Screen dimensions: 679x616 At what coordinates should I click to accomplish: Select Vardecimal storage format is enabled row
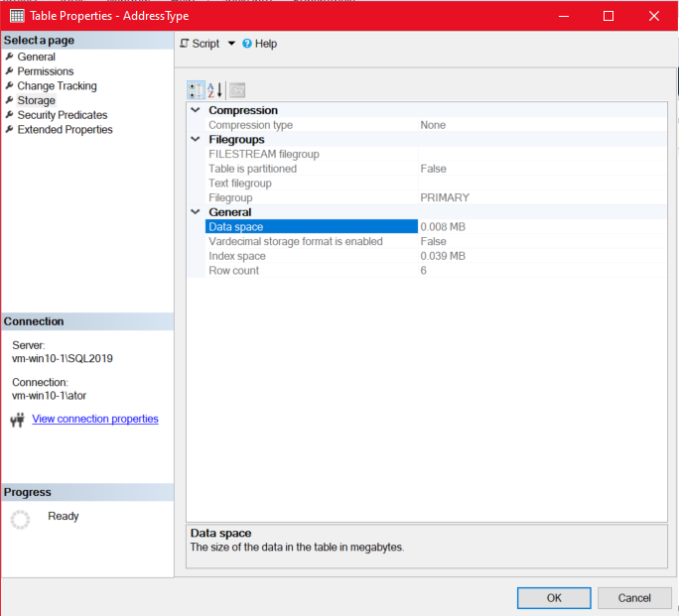436,241
